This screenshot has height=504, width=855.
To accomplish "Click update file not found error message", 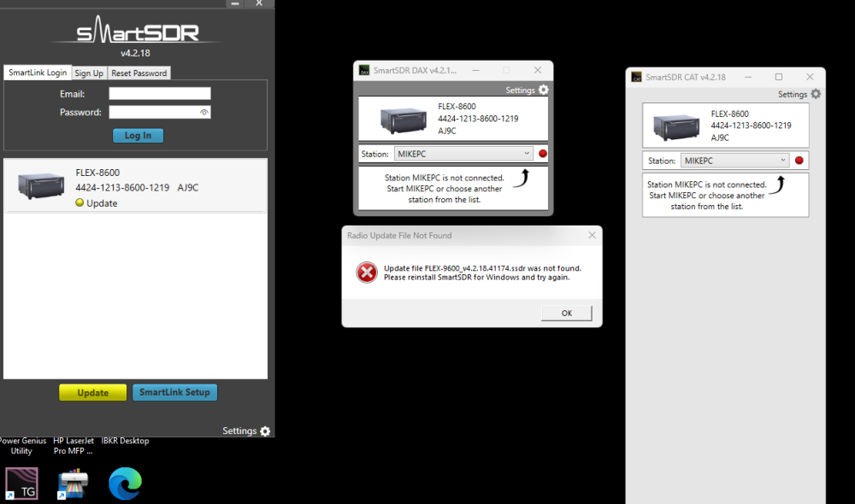I will tap(482, 273).
